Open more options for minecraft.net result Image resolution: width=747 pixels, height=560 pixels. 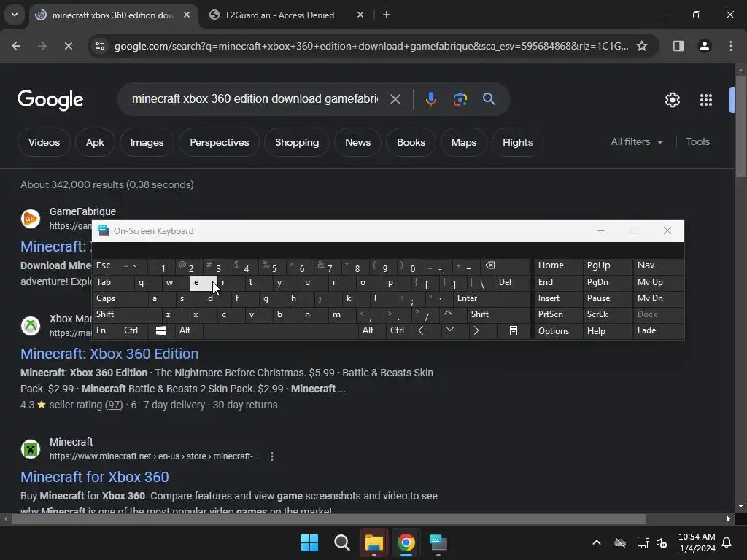271,456
